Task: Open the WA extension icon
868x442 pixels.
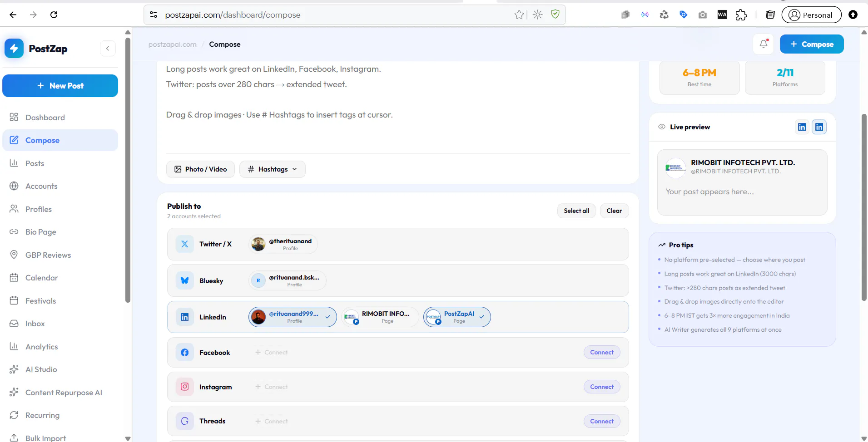Action: [x=722, y=15]
